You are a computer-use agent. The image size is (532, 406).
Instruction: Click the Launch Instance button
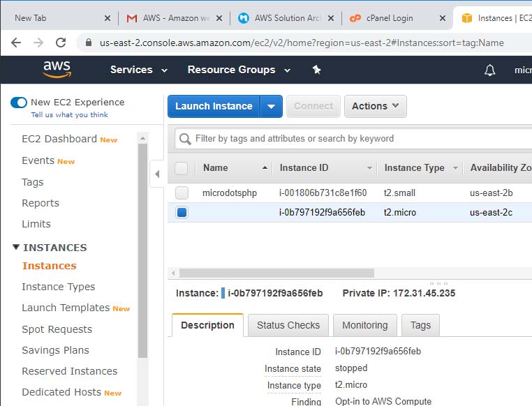coord(214,107)
